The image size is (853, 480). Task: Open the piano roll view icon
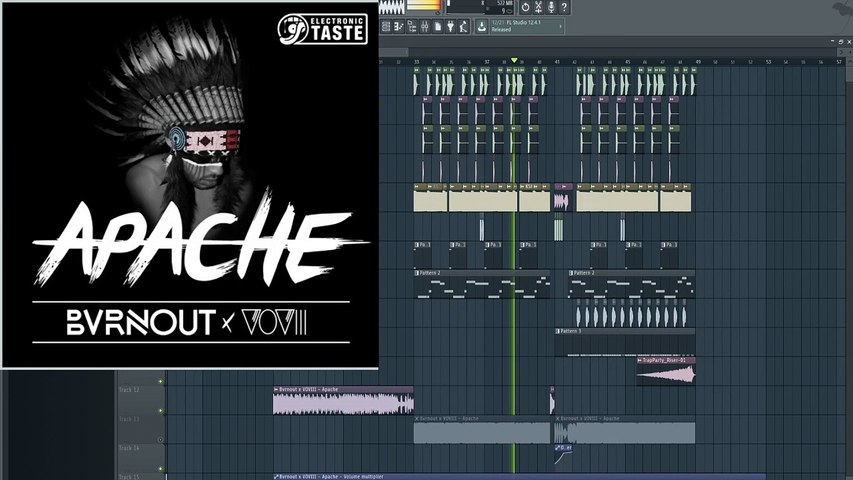[x=399, y=27]
